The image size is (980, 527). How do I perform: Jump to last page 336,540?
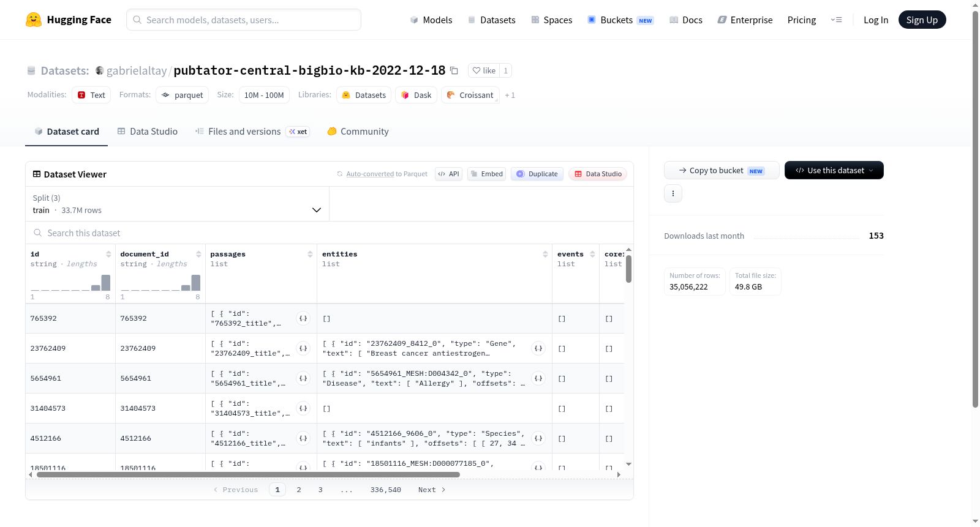[x=386, y=490]
